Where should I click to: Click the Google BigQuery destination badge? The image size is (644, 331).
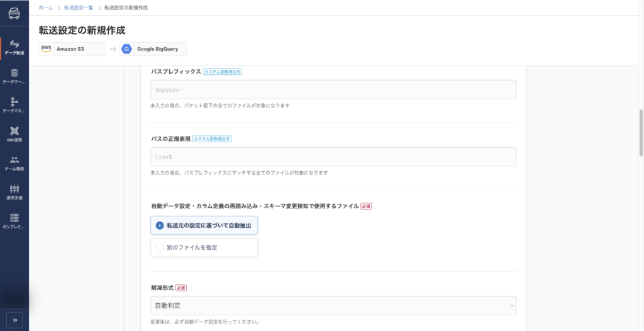(x=153, y=48)
